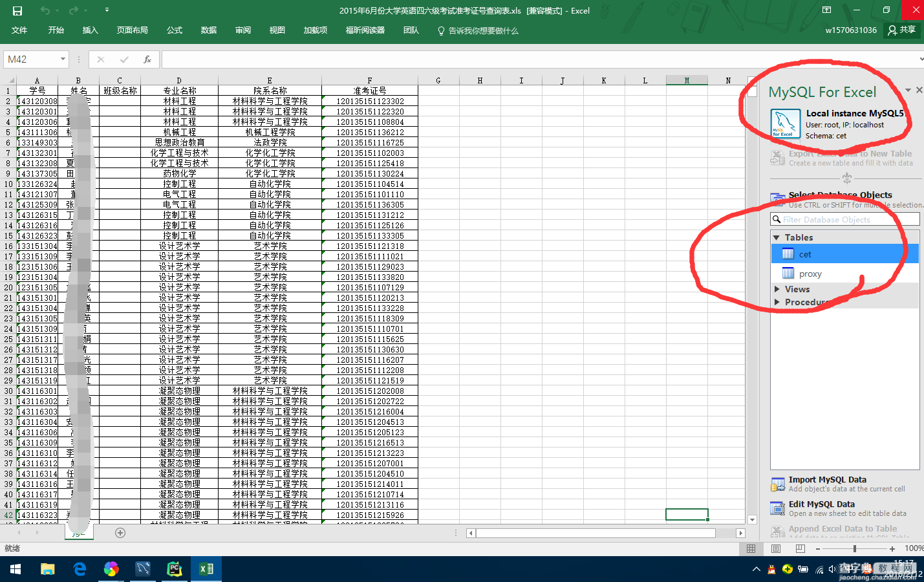Screen dimensions: 924x582
Task: Click the w1570631036 account name
Action: coord(851,30)
